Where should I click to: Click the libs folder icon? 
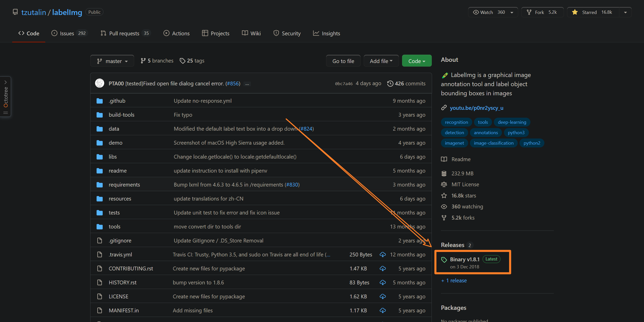pos(100,157)
